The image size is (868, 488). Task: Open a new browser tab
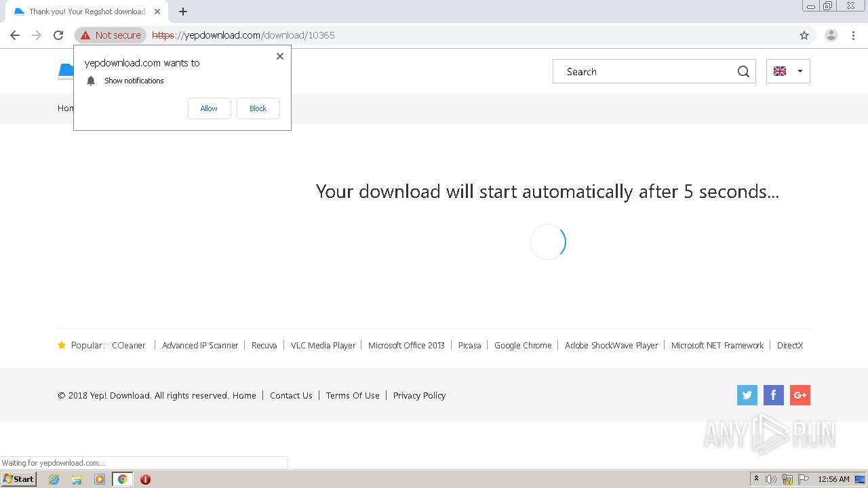coord(183,12)
